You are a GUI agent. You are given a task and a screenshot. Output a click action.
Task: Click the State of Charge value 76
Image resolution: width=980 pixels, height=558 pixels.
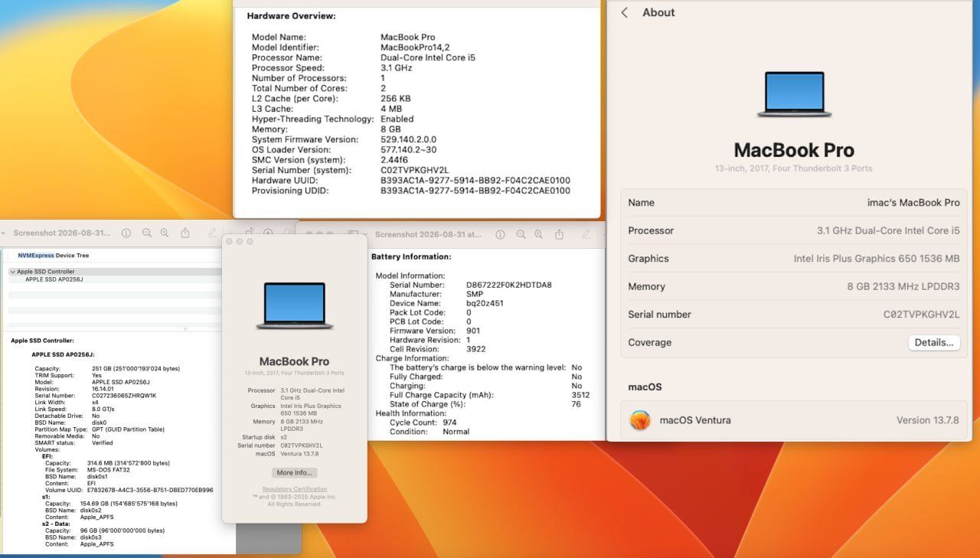point(576,404)
